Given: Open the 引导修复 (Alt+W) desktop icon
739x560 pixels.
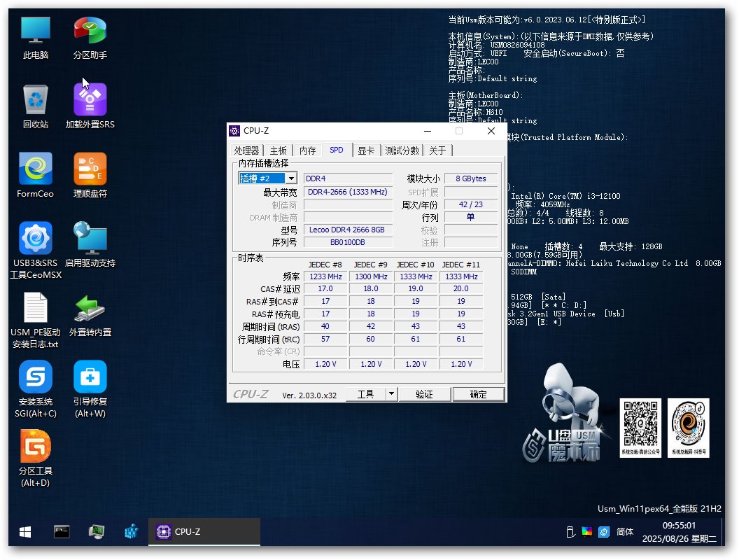Looking at the screenshot, I should coord(90,384).
